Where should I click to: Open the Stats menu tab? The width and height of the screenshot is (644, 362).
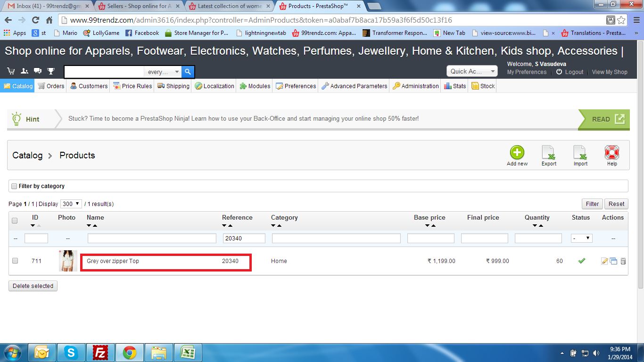[x=454, y=86]
